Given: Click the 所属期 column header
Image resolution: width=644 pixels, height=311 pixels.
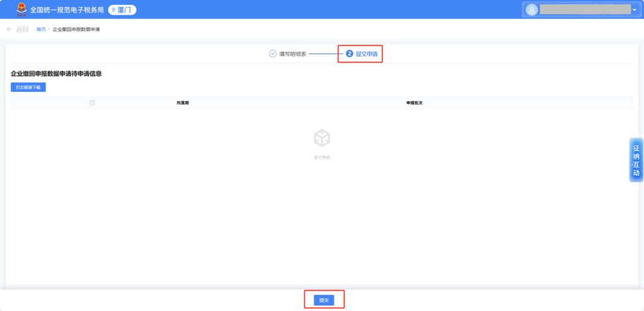Looking at the screenshot, I should (x=182, y=103).
